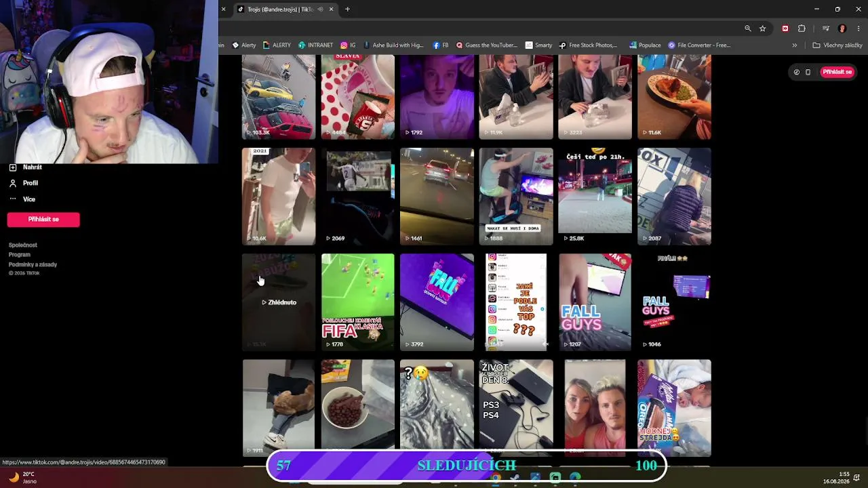Expand the hidden bookmarks chevron

pyautogui.click(x=795, y=45)
